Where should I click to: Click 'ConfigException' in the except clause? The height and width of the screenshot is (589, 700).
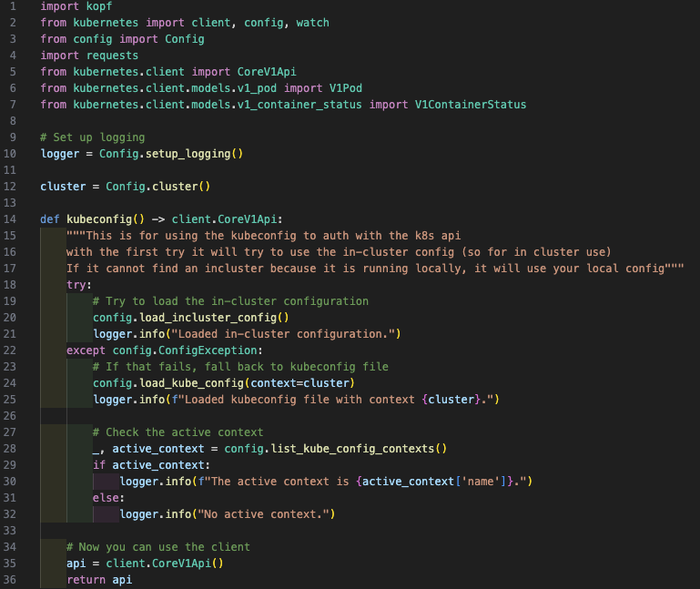point(208,350)
